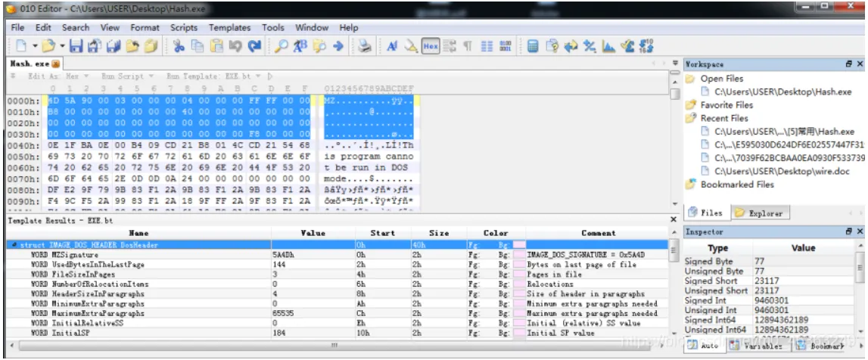The height and width of the screenshot is (360, 868).
Task: Click the New file toolbar icon
Action: (x=21, y=46)
